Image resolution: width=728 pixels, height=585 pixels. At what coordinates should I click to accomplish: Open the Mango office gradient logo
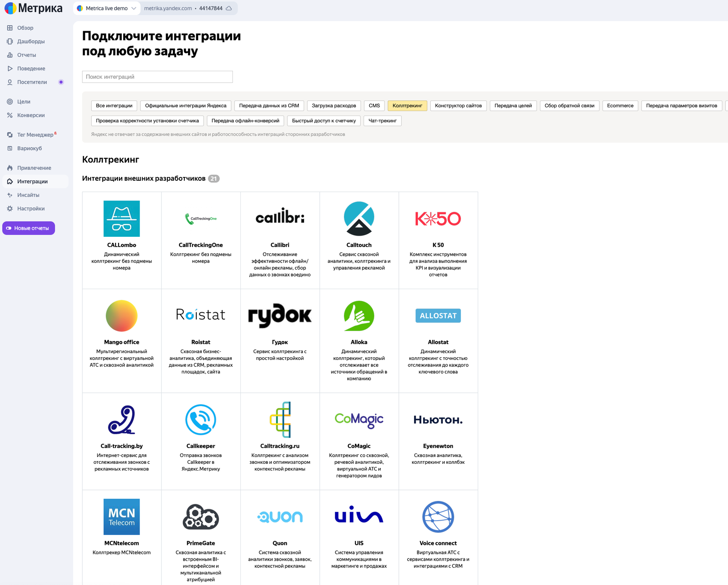(122, 316)
